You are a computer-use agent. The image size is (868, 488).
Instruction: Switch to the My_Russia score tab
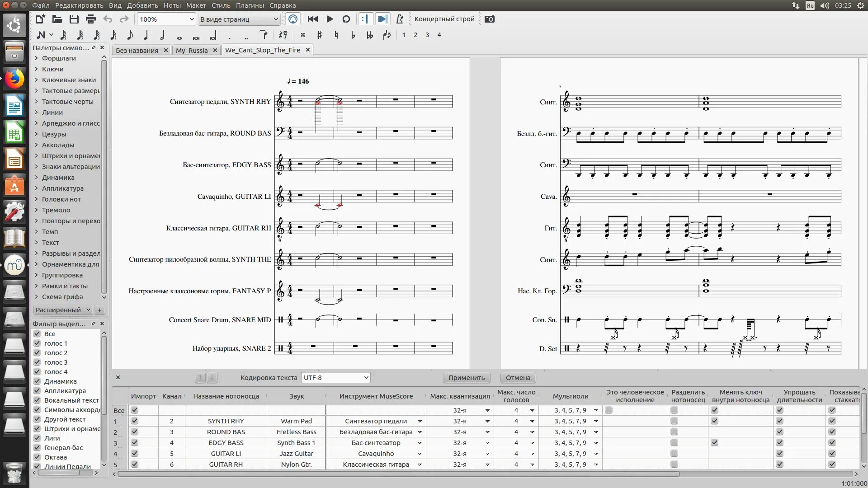click(x=192, y=50)
